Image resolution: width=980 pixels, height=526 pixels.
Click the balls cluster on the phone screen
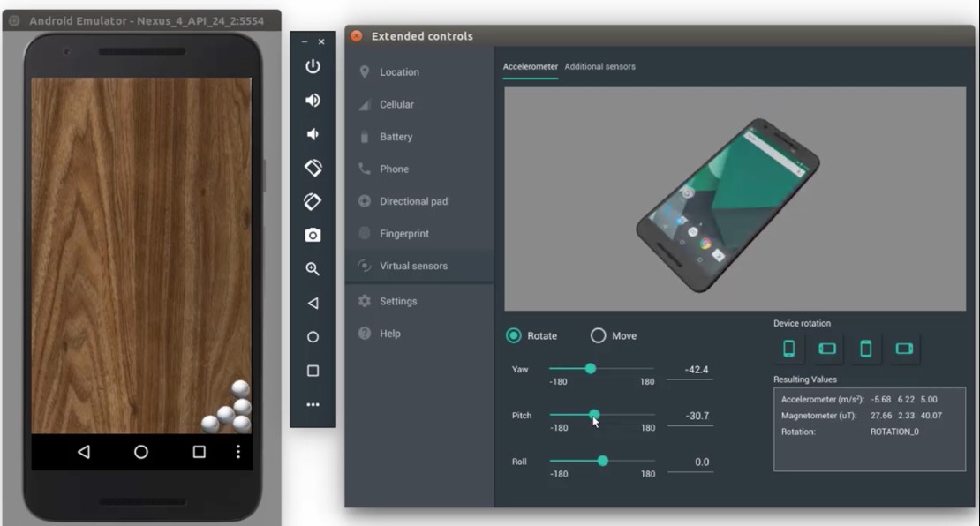click(227, 407)
